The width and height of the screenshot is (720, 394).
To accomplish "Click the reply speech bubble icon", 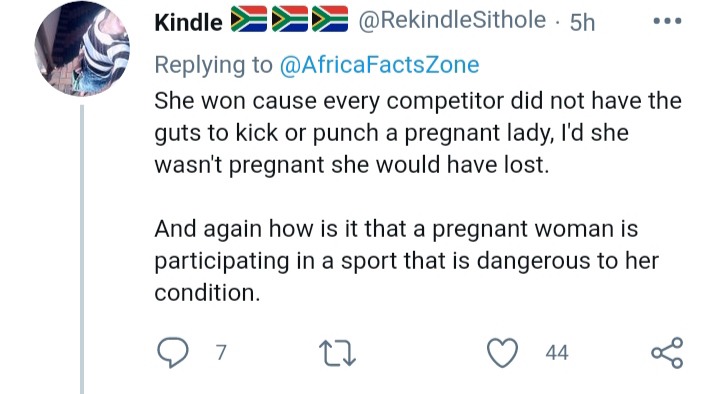I will 172,353.
